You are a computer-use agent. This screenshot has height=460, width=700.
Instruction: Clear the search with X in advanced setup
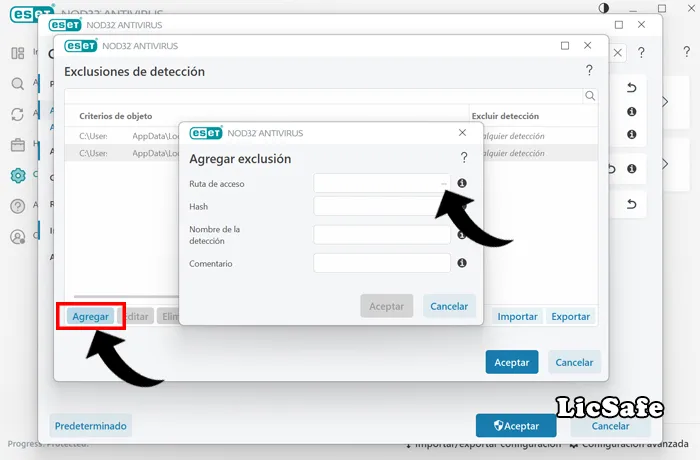(617, 53)
